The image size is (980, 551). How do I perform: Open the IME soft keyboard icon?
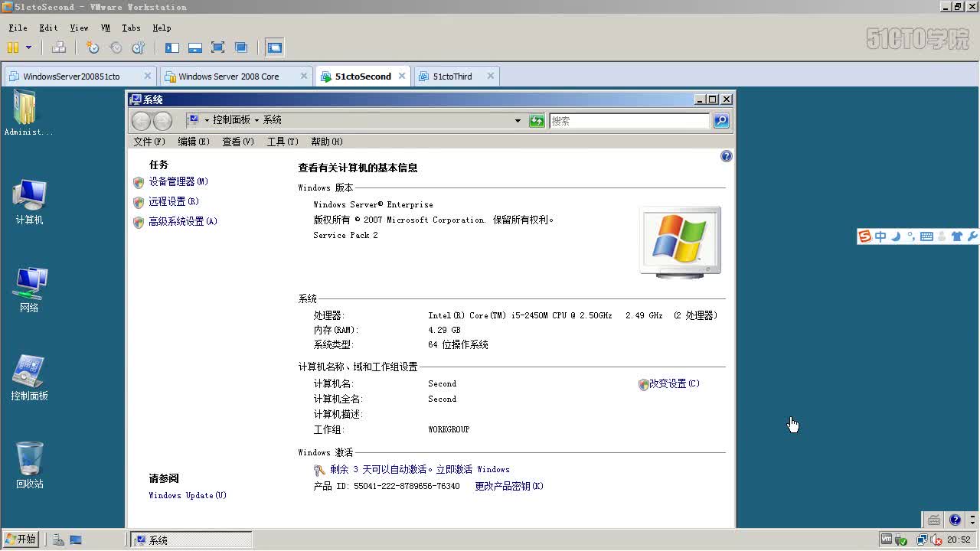coord(926,236)
